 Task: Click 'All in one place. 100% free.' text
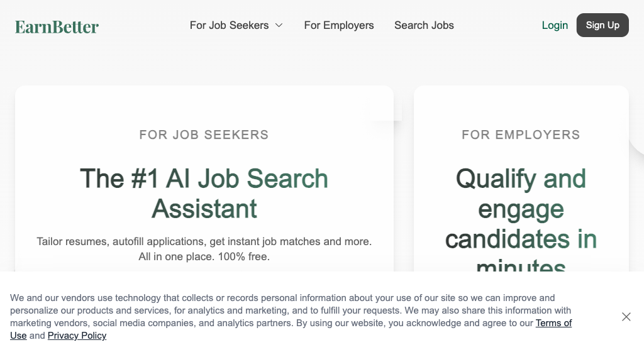pyautogui.click(x=204, y=256)
